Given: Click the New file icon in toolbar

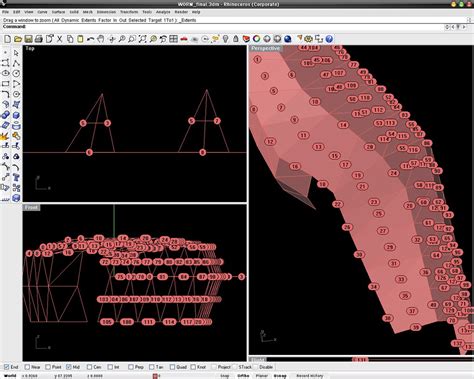Looking at the screenshot, I should (7, 39).
